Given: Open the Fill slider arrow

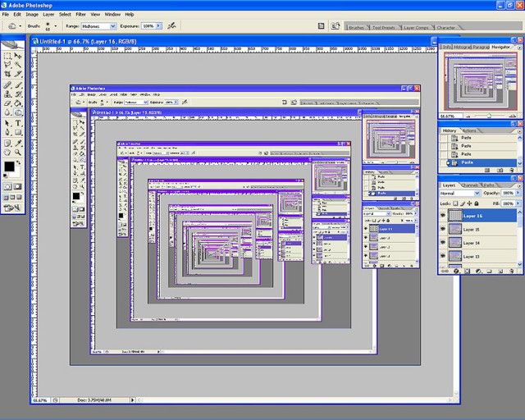Looking at the screenshot, I should [x=518, y=203].
